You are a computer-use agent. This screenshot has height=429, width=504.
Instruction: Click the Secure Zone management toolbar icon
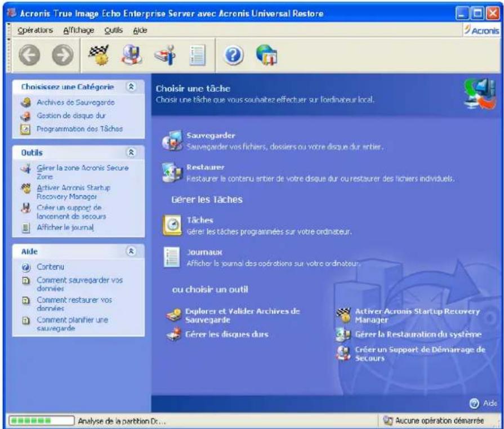tap(165, 55)
